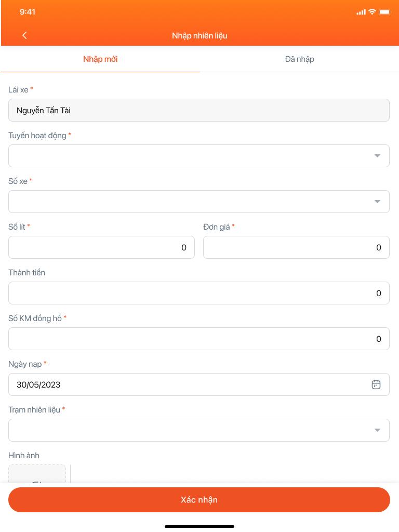Image resolution: width=399 pixels, height=532 pixels.
Task: Open calendar icon in Ngày nạp field
Action: [376, 384]
